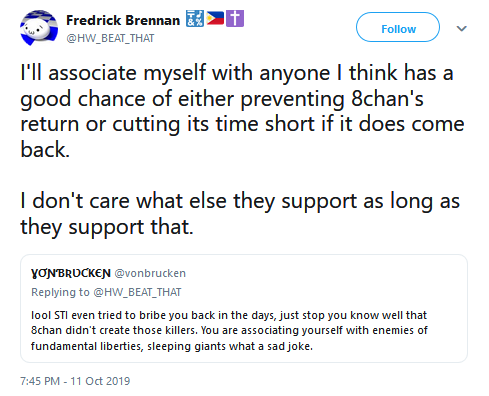
Task: Click the word 'back.' ending first paragraph
Action: click(x=45, y=149)
